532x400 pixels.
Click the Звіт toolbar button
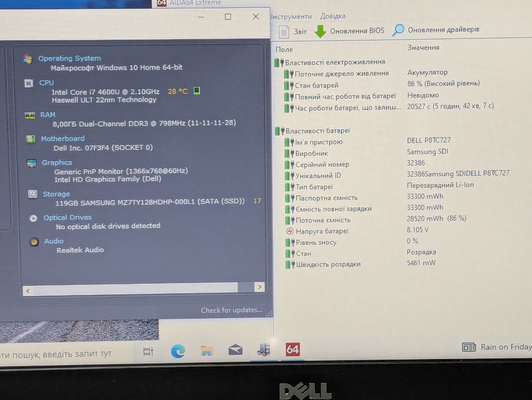(293, 32)
